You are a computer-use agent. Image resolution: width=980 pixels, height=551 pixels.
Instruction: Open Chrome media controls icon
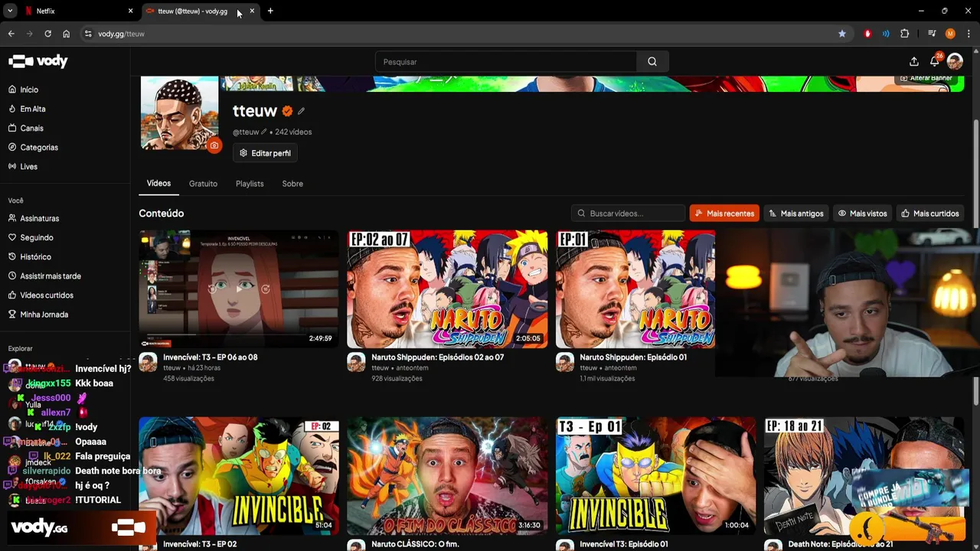pyautogui.click(x=932, y=34)
